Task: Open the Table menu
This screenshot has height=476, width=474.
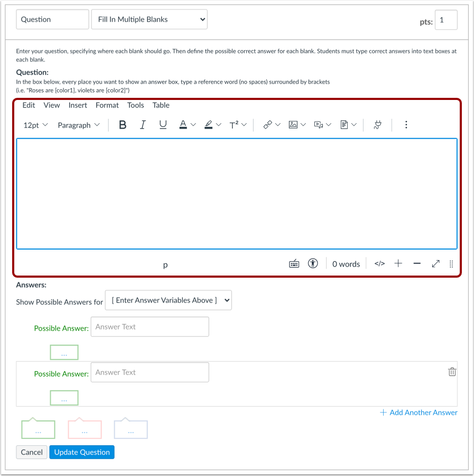Action: [161, 105]
